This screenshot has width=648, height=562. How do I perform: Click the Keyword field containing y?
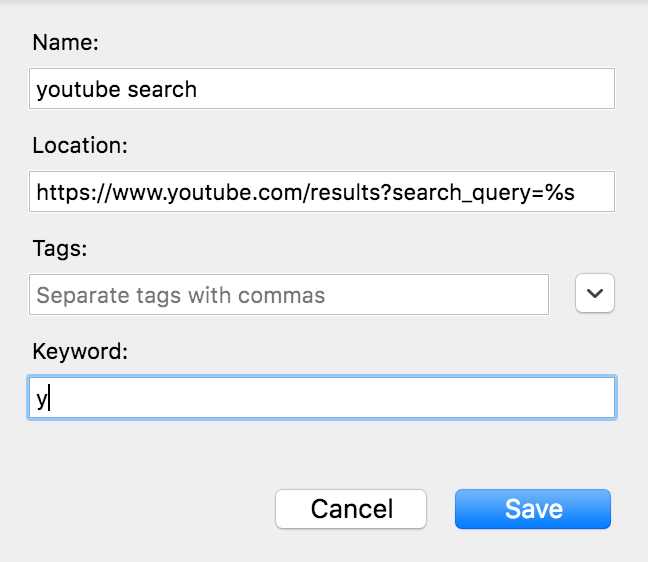point(322,398)
